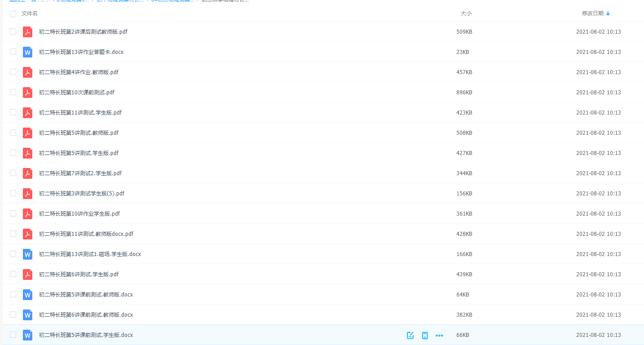Viewport: 644px width, 345px height.
Task: Click PDF icon for 初二特长班第10次课前测试
Action: point(28,93)
